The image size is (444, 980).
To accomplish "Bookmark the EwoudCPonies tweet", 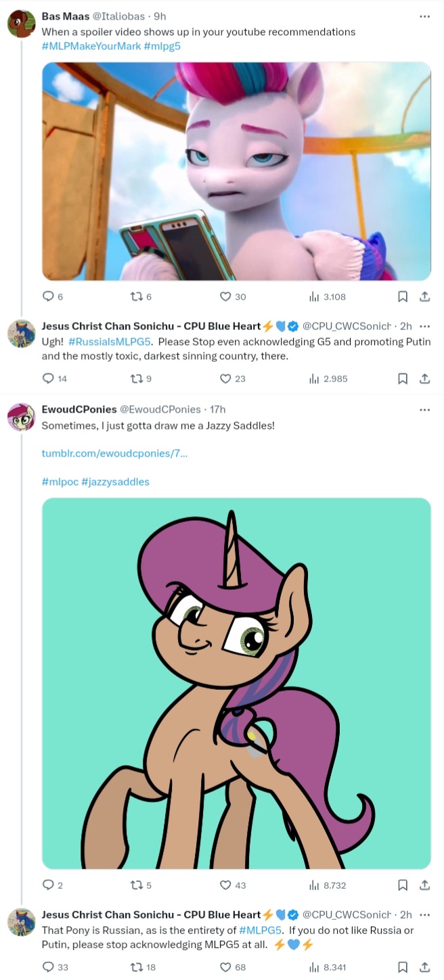I will (x=402, y=885).
